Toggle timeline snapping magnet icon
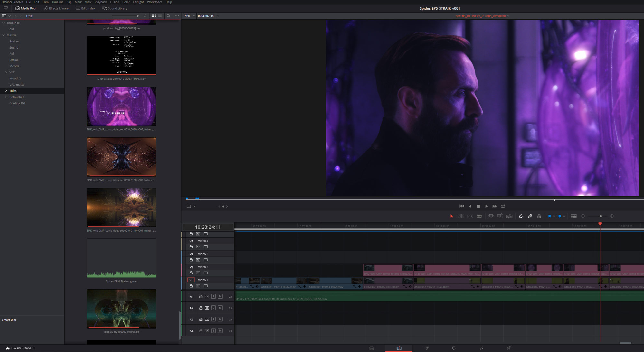Viewport: 644px width, 352px height. point(521,216)
